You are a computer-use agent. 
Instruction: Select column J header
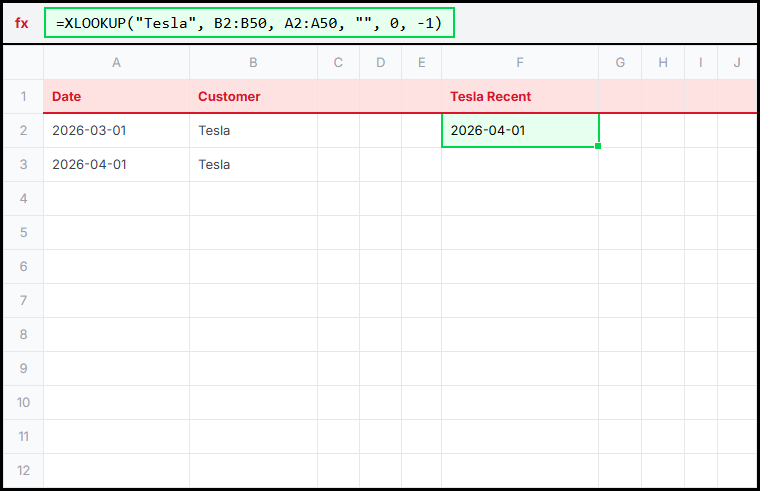coord(737,63)
